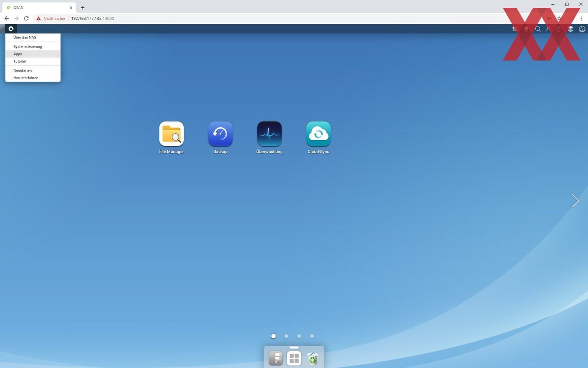Go to the next desktop page arrow
The height and width of the screenshot is (368, 588).
(575, 200)
